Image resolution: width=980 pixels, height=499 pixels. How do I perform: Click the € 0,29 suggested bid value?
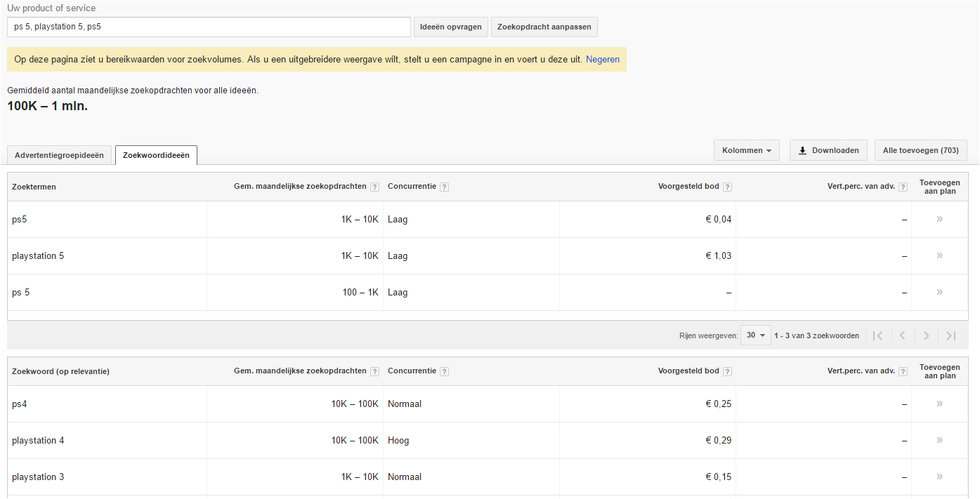719,440
